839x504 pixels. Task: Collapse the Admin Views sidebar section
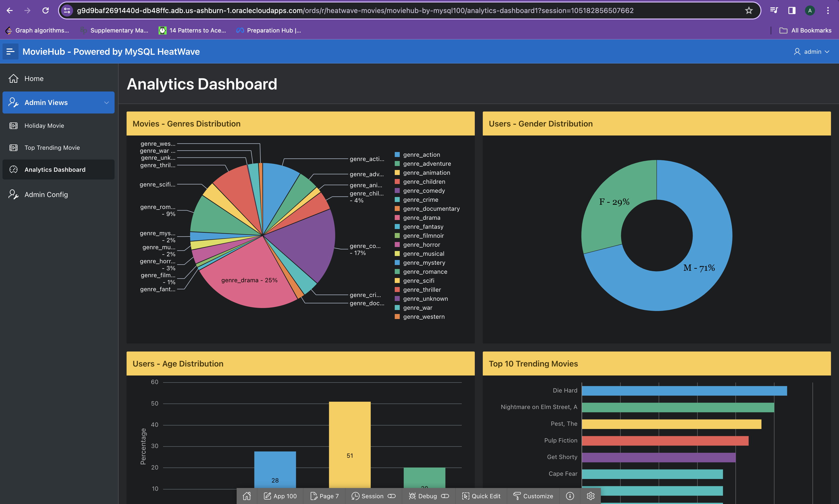(106, 102)
